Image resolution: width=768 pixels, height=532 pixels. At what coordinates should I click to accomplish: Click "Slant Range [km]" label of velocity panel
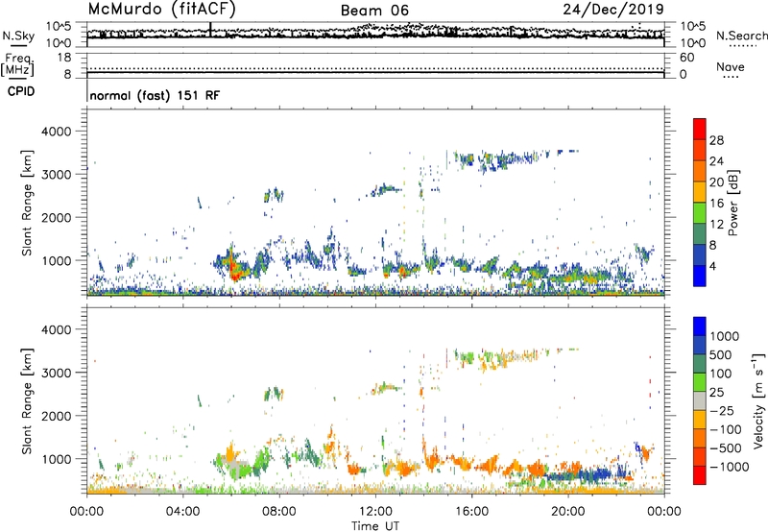tap(27, 400)
